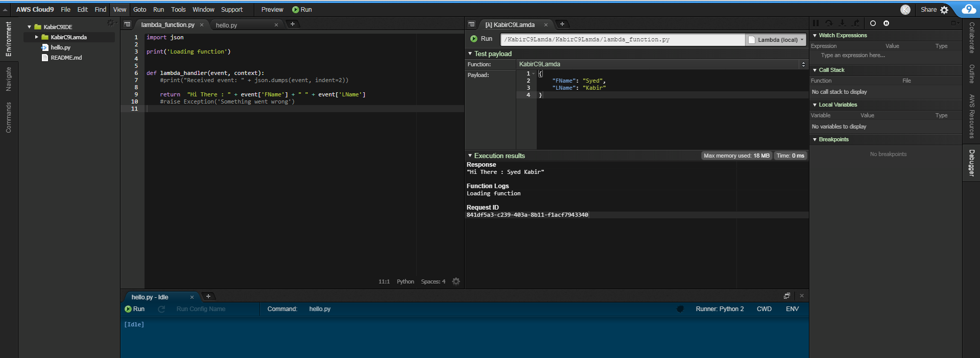This screenshot has height=358, width=980.
Task: Click the user avatar K icon
Action: click(905, 10)
